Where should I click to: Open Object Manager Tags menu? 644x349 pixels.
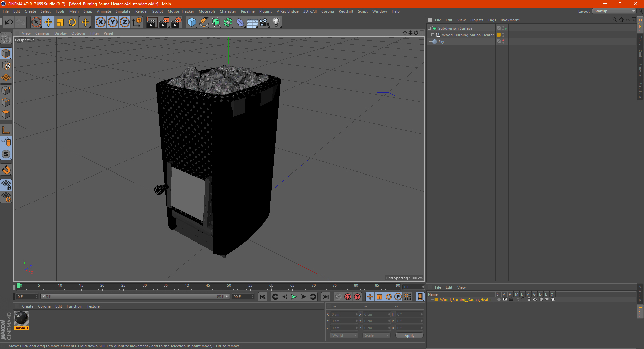tap(492, 20)
